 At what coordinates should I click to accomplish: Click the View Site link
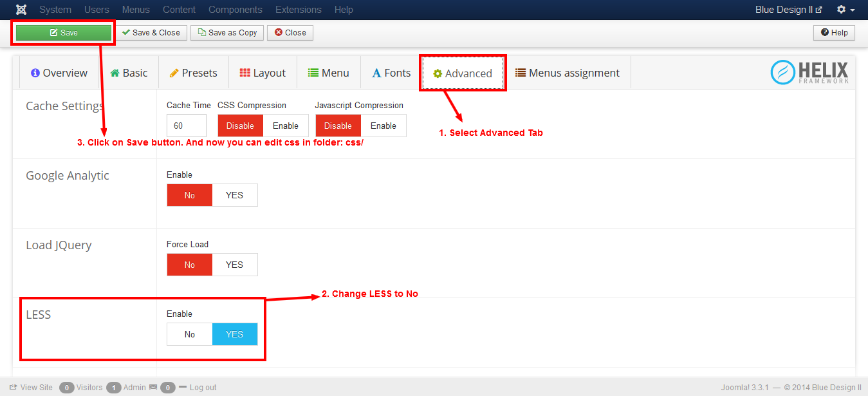tap(31, 388)
